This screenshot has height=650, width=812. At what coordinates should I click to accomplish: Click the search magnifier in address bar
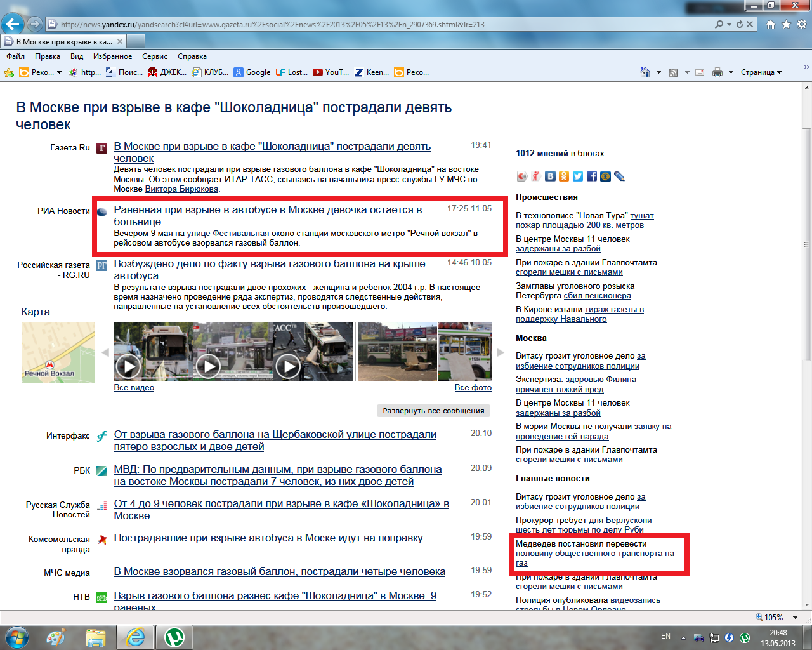[719, 24]
